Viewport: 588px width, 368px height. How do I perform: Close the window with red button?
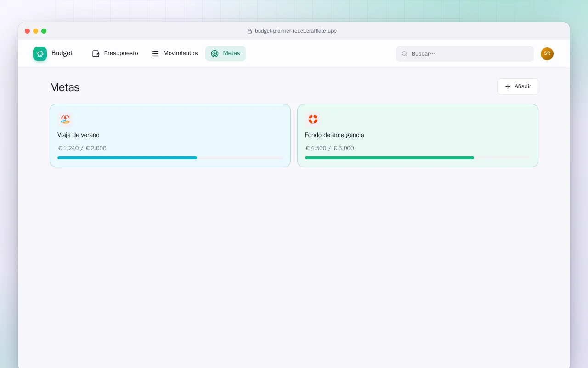point(28,31)
